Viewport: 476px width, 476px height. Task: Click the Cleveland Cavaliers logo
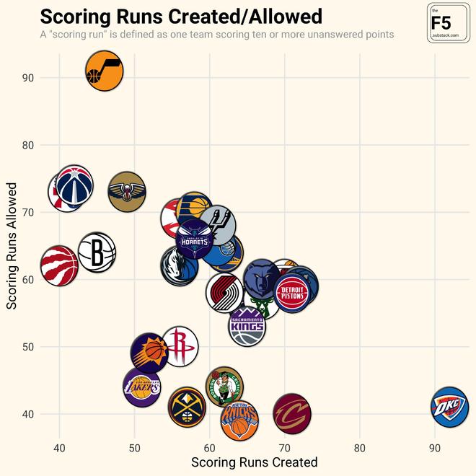point(292,413)
